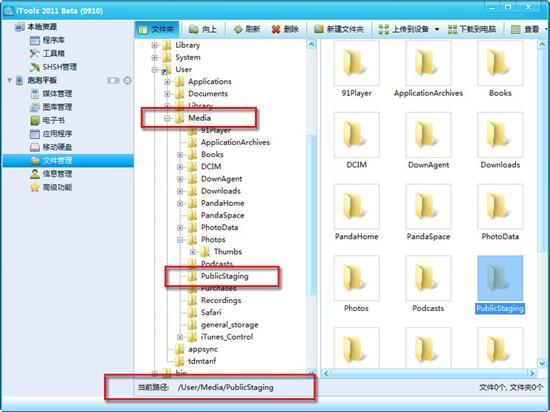Click the red delete (删除) icon
550x412 pixels.
(276, 29)
